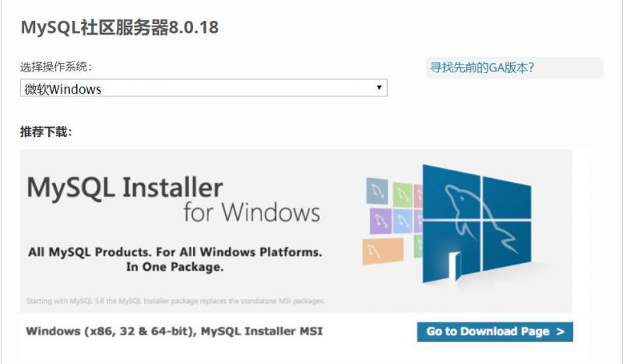
Task: Click the MySQL社区服务器8.0.18 heading
Action: [120, 27]
